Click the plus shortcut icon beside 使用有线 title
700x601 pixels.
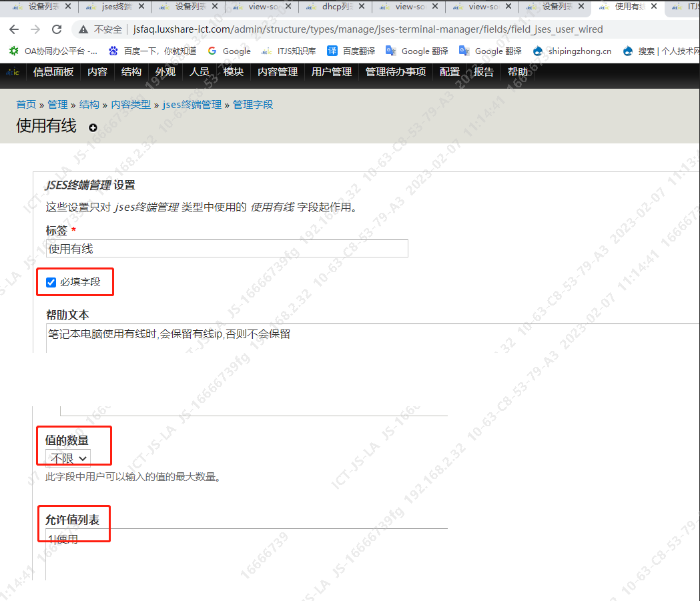pyautogui.click(x=93, y=127)
